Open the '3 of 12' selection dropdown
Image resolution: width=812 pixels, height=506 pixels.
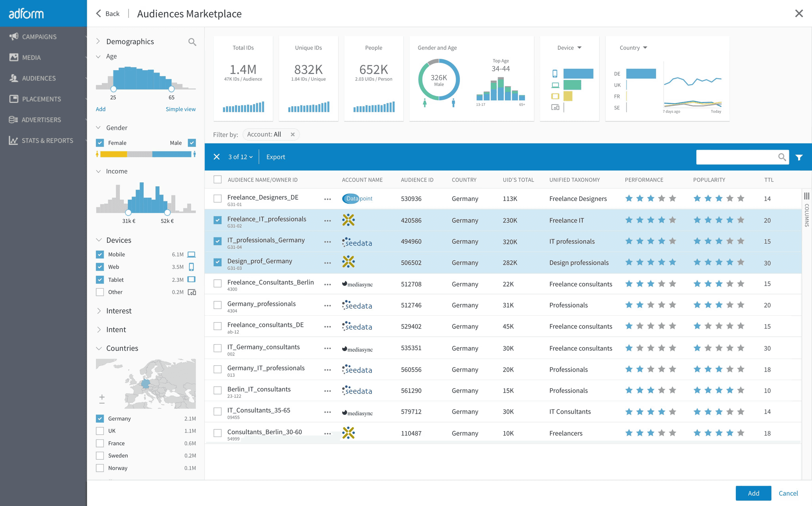[240, 157]
